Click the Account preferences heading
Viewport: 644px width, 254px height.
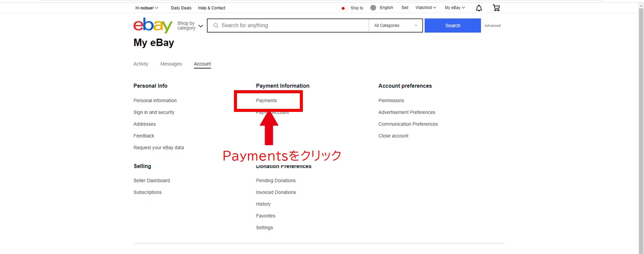tap(405, 86)
